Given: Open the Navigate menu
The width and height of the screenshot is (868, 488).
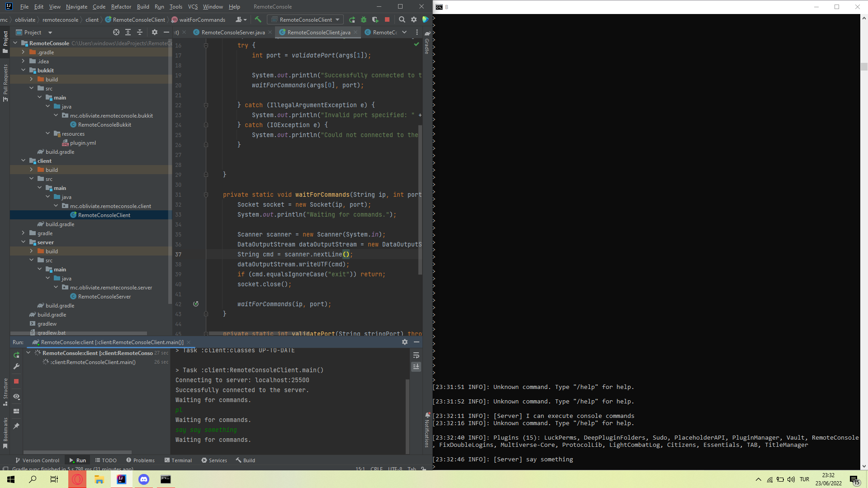Looking at the screenshot, I should 76,6.
